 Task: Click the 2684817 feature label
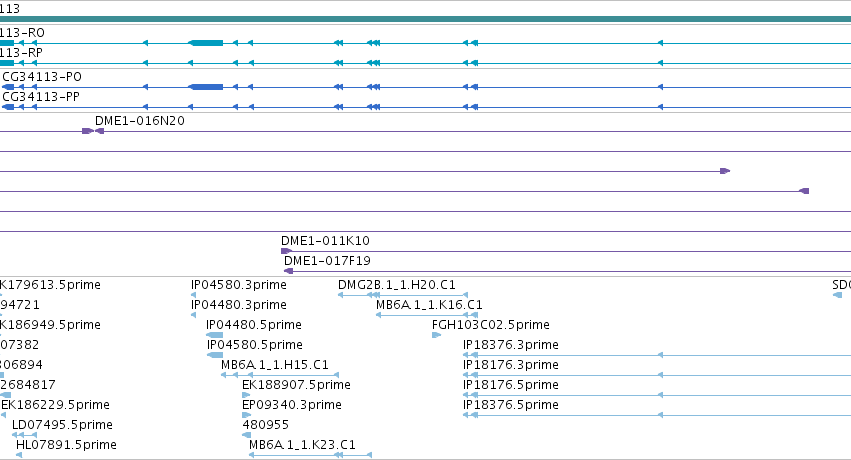pyautogui.click(x=28, y=385)
